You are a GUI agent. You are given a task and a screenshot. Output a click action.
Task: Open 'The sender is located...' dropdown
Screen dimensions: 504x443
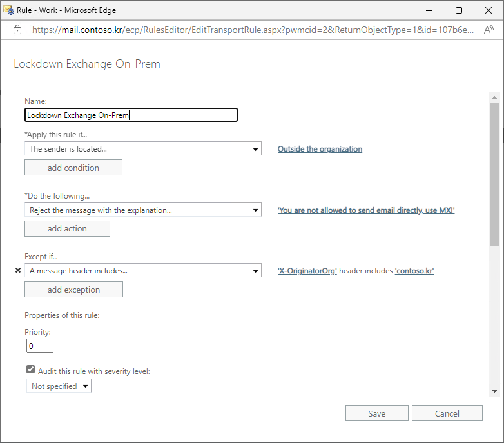(142, 148)
